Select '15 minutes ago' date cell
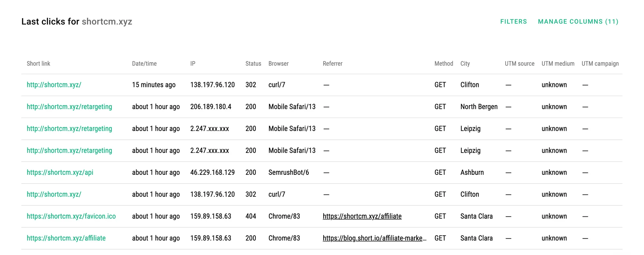644x255 pixels. (x=154, y=85)
